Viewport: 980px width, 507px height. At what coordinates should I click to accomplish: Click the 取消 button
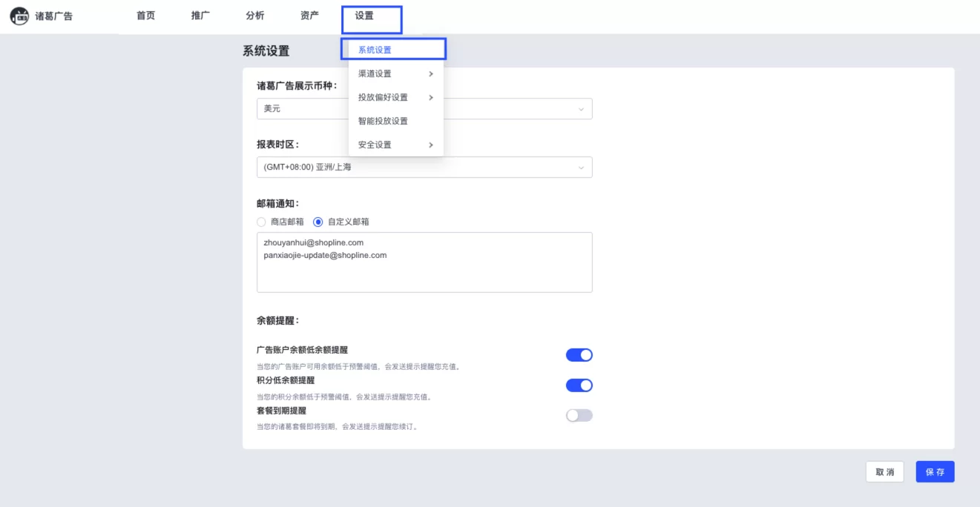(885, 471)
